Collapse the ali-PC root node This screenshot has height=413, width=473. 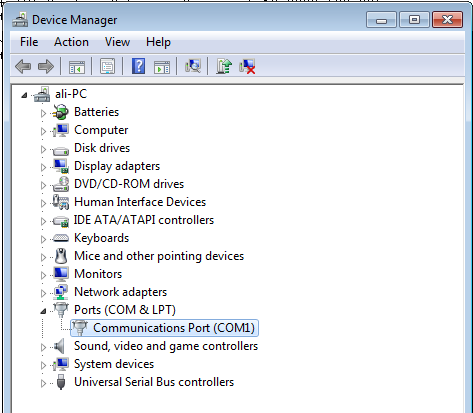(24, 95)
